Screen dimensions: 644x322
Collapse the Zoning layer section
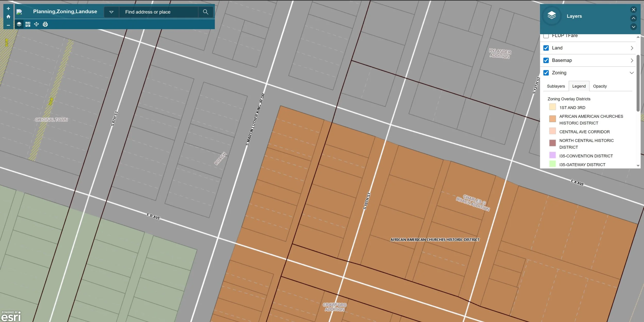click(632, 73)
